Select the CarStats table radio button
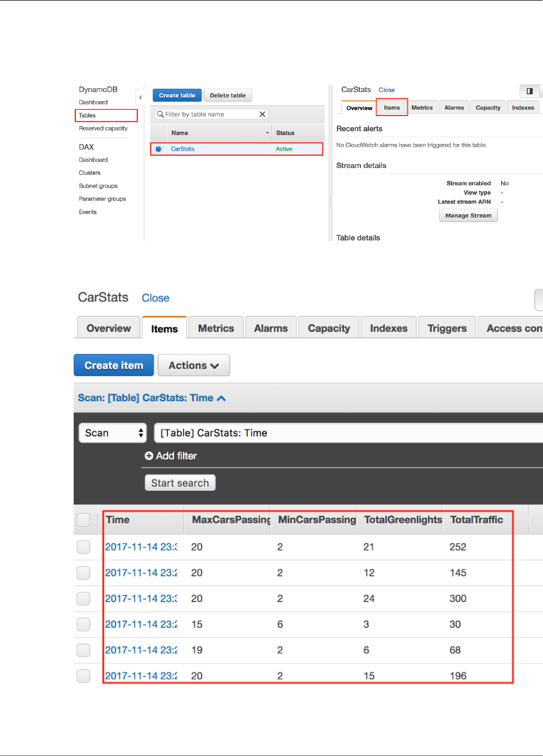The height and width of the screenshot is (756, 543). [x=158, y=149]
